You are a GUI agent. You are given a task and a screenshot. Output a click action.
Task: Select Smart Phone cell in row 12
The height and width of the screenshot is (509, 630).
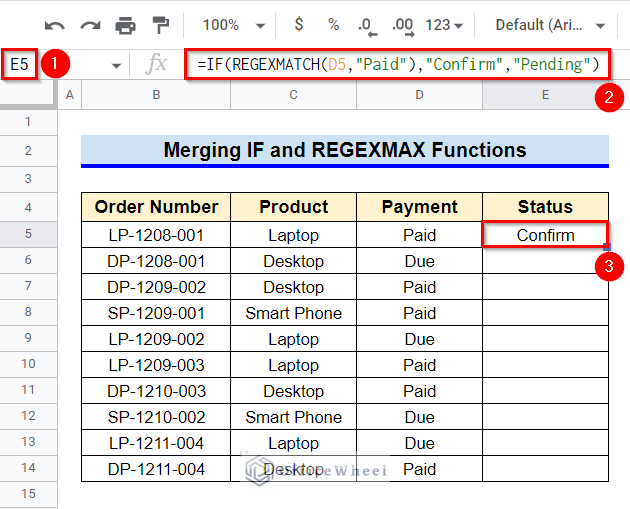click(293, 417)
